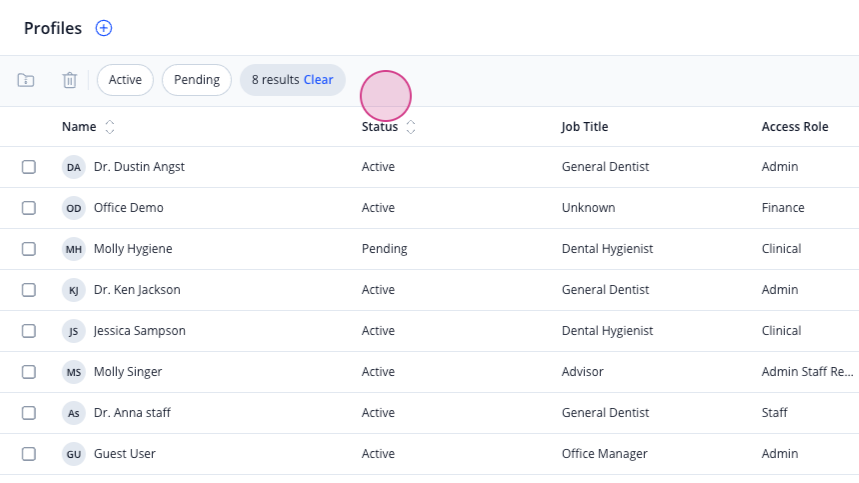Check the Dr. Anna staff row
859x483 pixels.
click(x=28, y=413)
